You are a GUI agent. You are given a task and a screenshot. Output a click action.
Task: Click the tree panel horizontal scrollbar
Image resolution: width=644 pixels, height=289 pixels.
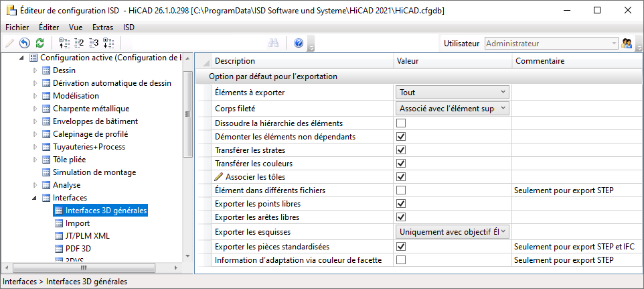pyautogui.click(x=84, y=268)
